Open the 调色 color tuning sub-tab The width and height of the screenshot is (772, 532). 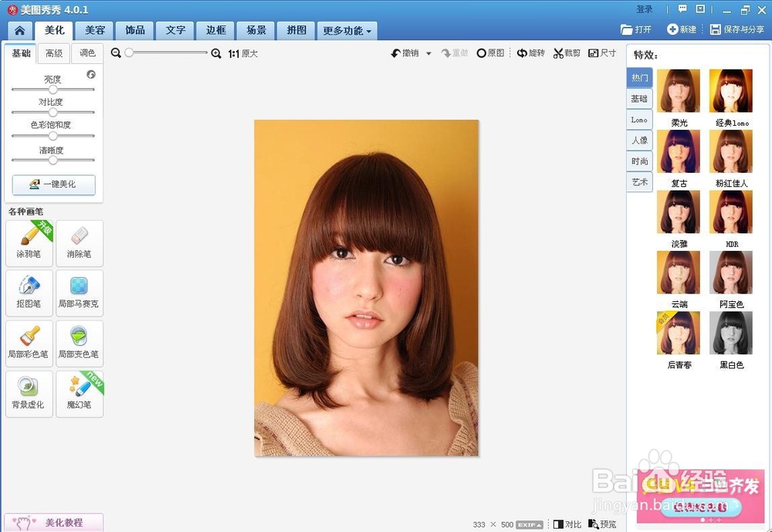coord(87,53)
